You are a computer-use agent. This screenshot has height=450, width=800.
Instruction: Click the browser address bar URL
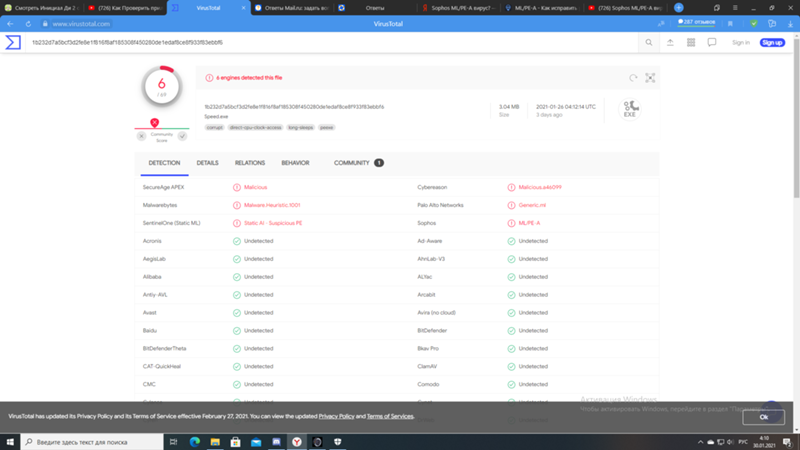pyautogui.click(x=81, y=24)
